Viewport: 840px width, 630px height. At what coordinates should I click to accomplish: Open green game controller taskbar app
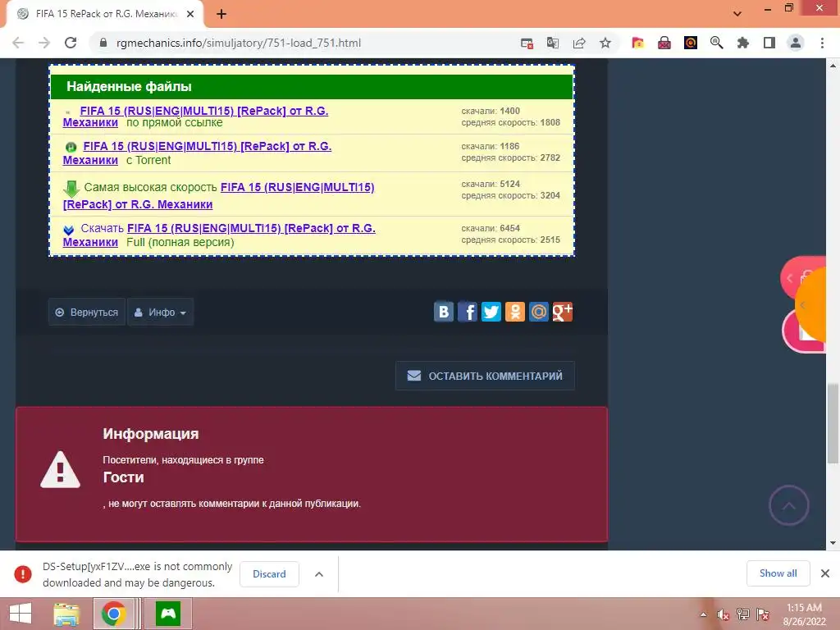(168, 614)
